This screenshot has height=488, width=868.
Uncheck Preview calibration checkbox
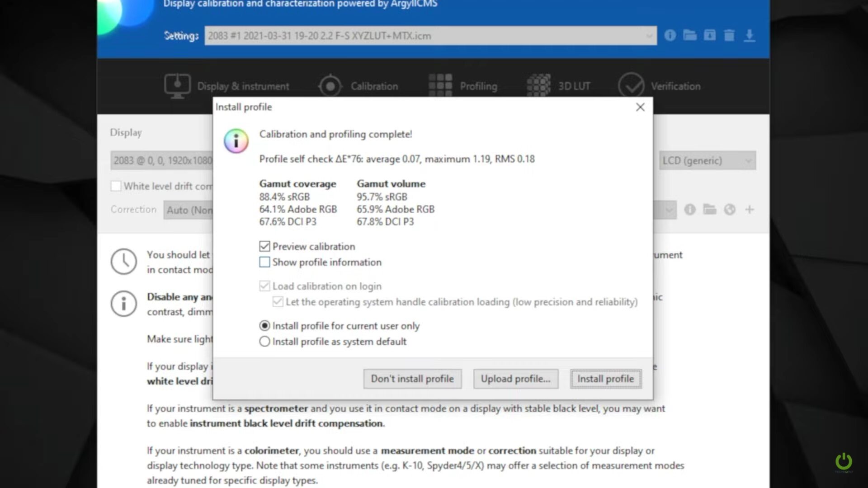[x=264, y=246]
